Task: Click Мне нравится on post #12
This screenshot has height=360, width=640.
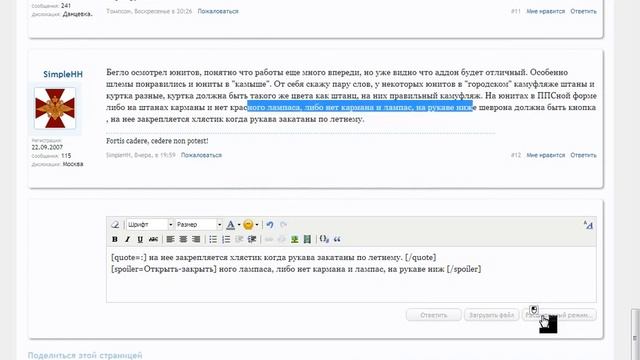Action: [x=546, y=155]
